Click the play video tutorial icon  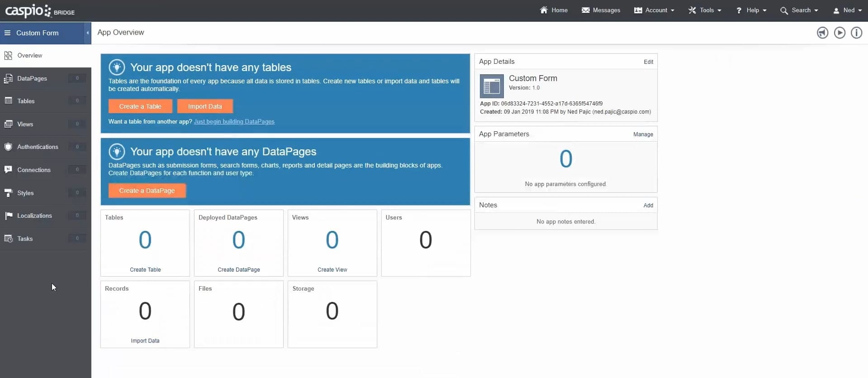click(x=840, y=33)
